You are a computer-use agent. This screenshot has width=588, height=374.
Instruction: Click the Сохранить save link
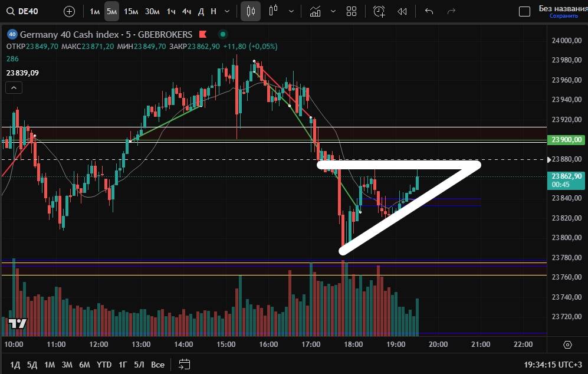(563, 16)
